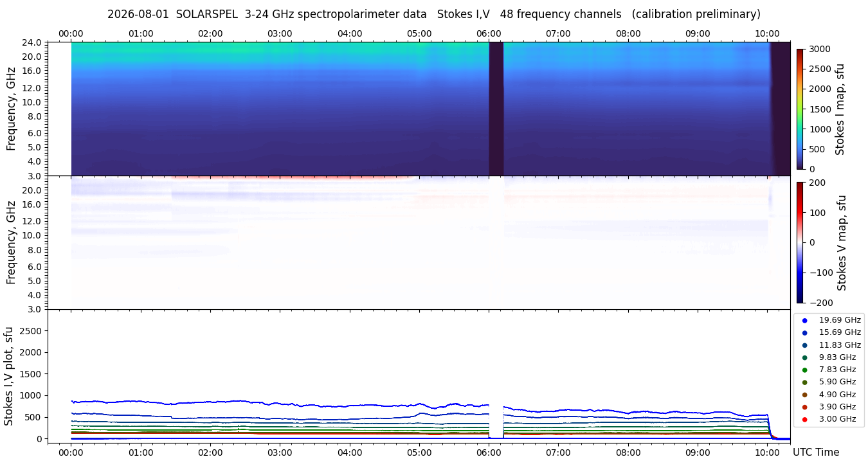The image size is (868, 466).
Task: Click the 3000 label on the Stokes I colorbar
Action: pyautogui.click(x=819, y=49)
